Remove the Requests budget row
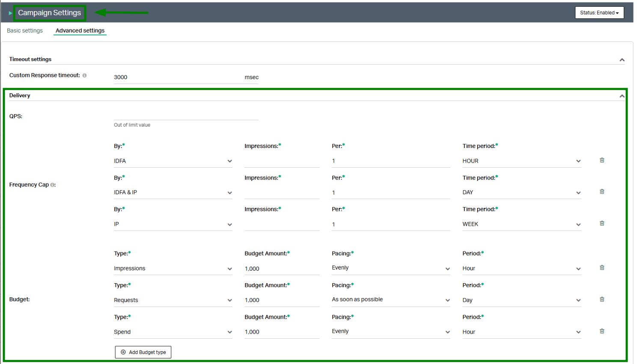637x364 pixels. 602,299
